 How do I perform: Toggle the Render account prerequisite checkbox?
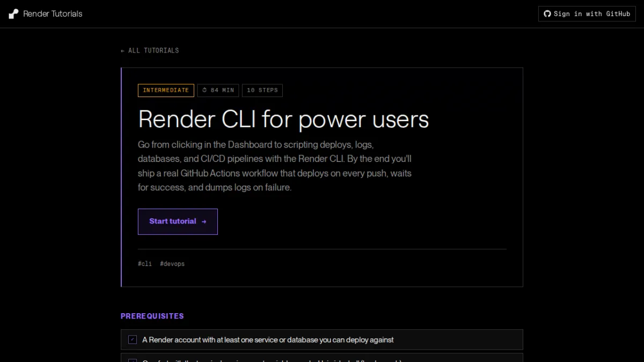tap(133, 339)
